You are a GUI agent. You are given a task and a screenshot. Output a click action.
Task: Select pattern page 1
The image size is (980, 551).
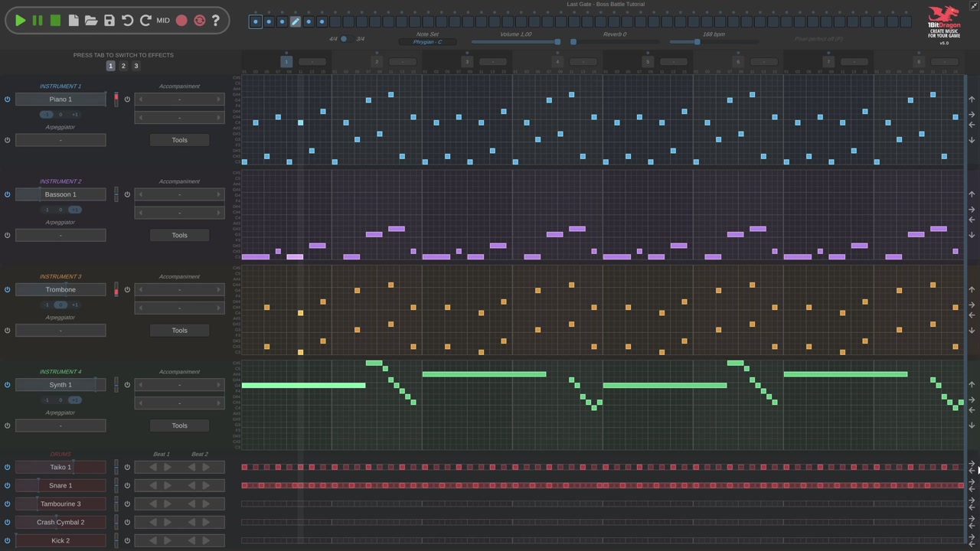(110, 67)
